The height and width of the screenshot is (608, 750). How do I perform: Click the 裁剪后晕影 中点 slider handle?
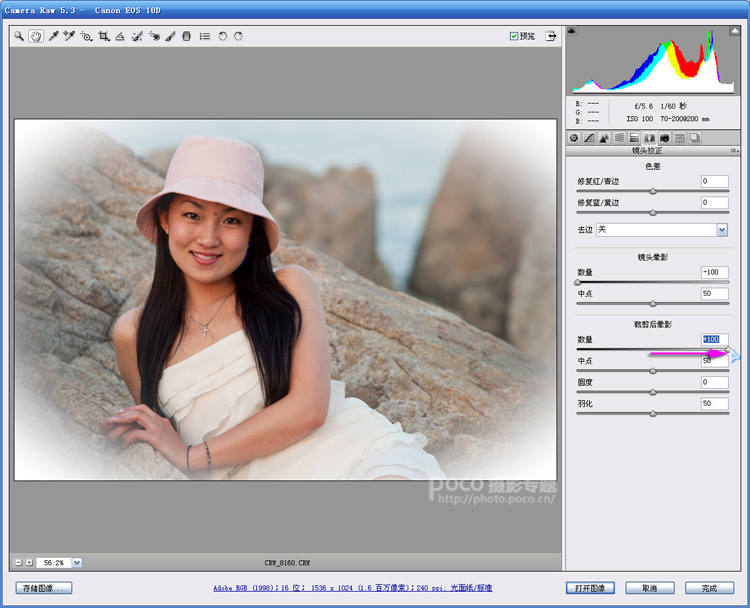(653, 371)
